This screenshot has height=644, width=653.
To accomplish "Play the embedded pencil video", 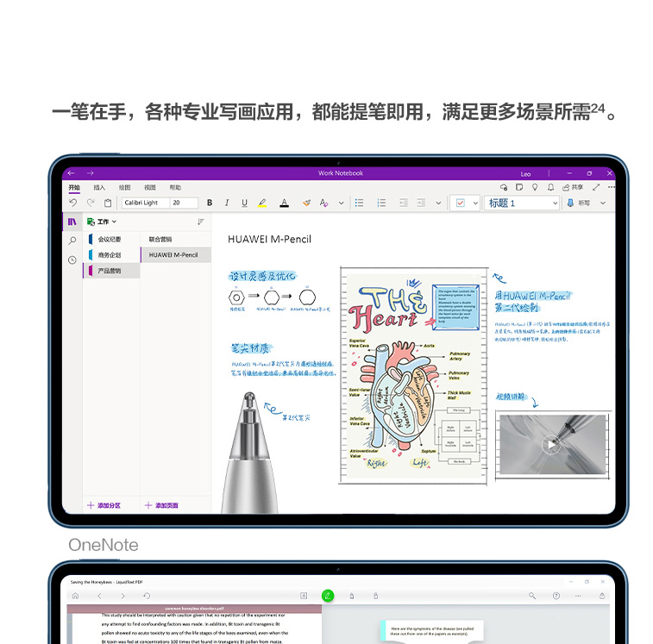I will click(551, 445).
